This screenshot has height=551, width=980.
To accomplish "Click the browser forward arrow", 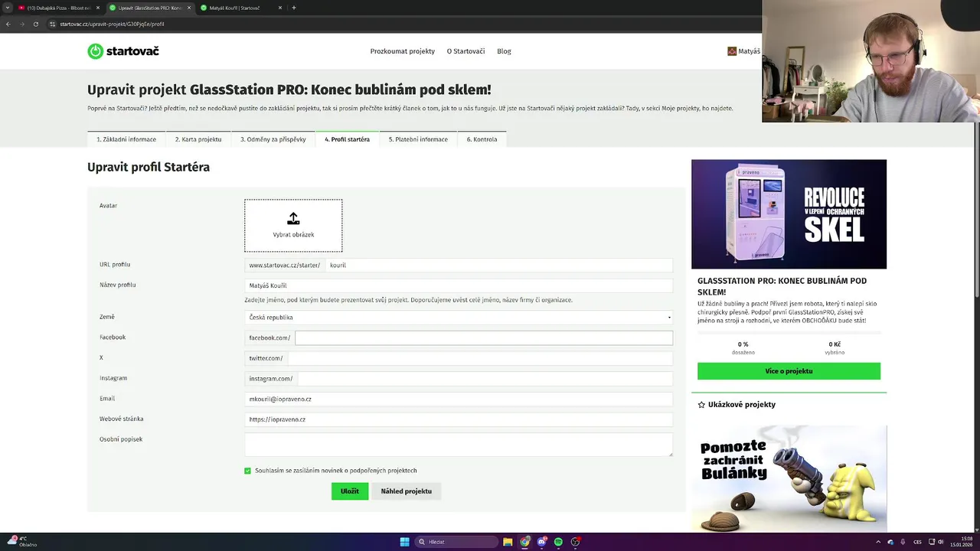I will [21, 24].
